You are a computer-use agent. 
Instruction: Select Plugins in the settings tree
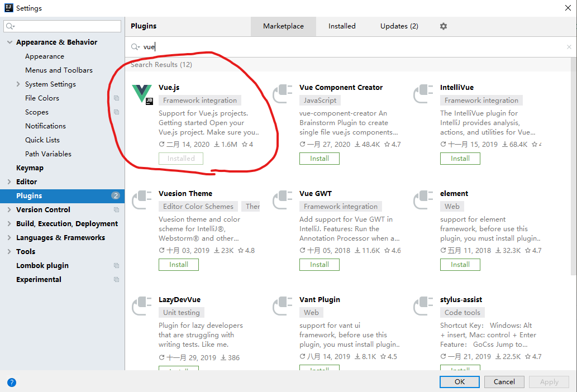pyautogui.click(x=62, y=195)
